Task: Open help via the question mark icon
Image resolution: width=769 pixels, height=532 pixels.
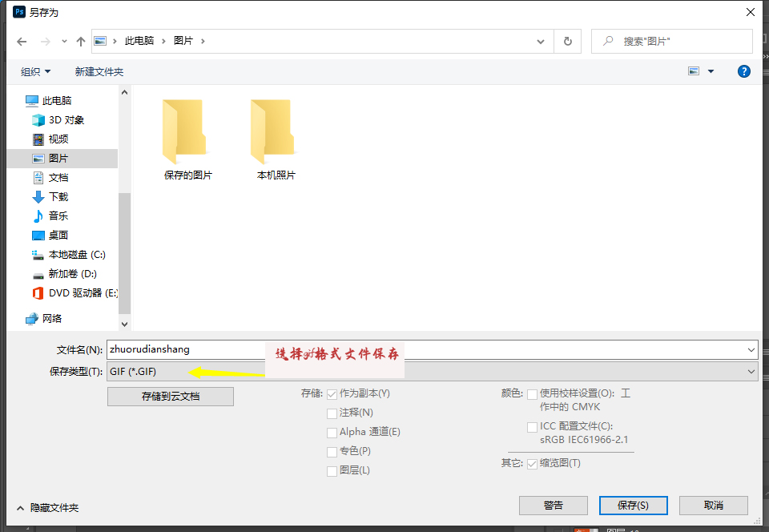Action: click(x=744, y=71)
